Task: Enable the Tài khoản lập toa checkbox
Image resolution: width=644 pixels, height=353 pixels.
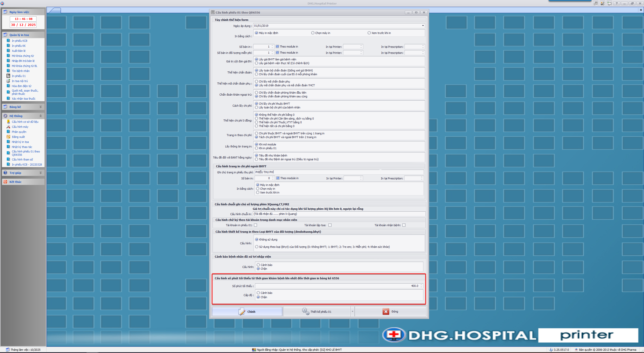Action: click(x=330, y=225)
